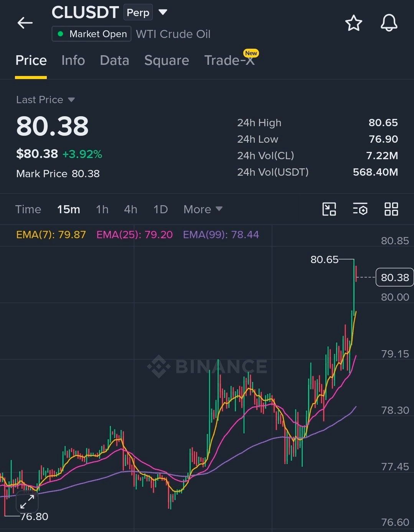Select the 1D chart interval
The width and height of the screenshot is (414, 532).
click(x=160, y=209)
